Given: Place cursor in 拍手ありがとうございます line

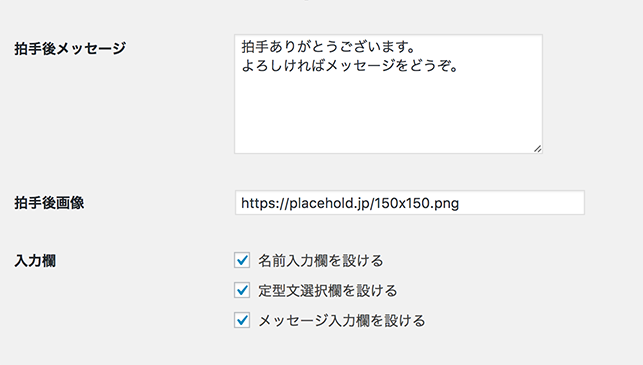Looking at the screenshot, I should (x=328, y=46).
